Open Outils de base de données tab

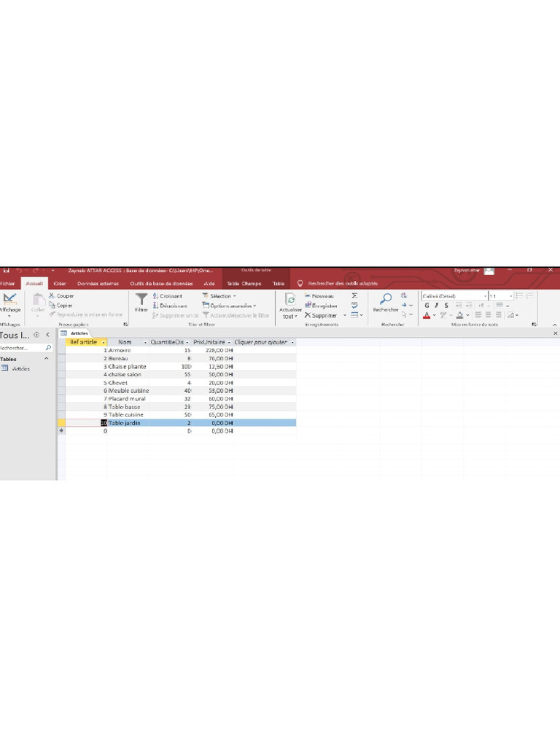[x=161, y=284]
